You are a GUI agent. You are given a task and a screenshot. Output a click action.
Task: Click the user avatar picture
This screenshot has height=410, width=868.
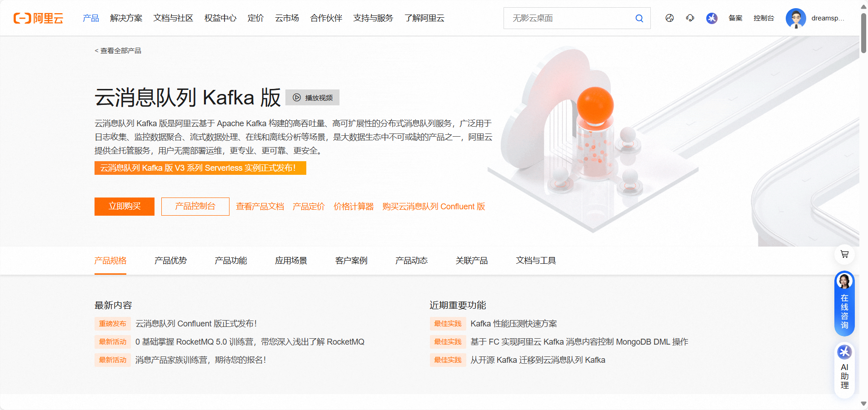(796, 18)
